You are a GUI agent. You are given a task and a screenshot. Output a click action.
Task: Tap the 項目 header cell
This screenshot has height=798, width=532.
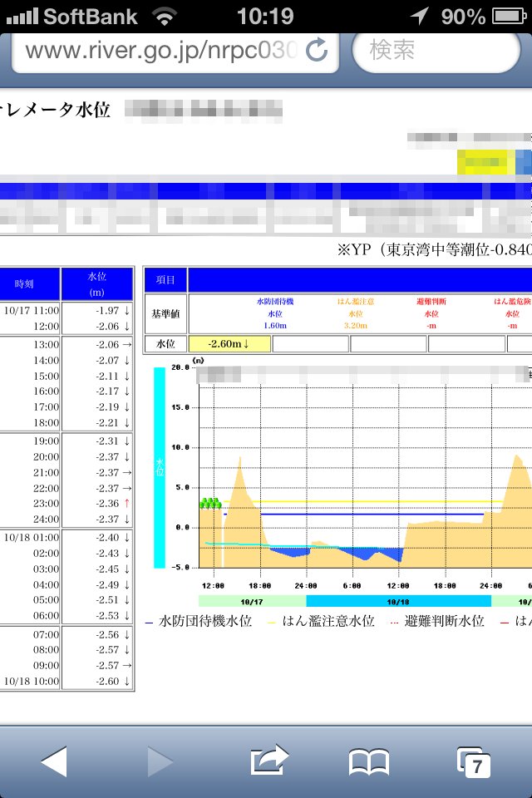[165, 280]
